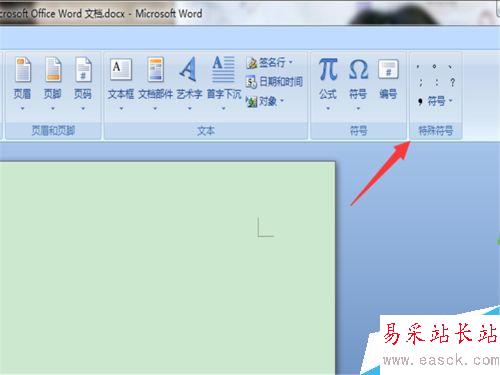Insert 日期和时间 date and time

(274, 82)
